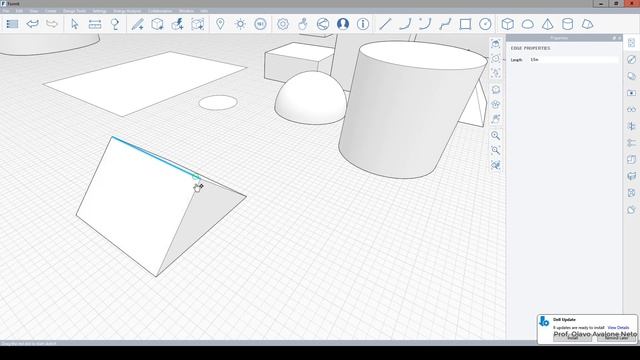Image resolution: width=640 pixels, height=360 pixels.
Task: Open the camera scenes palette icon
Action: pos(631,93)
